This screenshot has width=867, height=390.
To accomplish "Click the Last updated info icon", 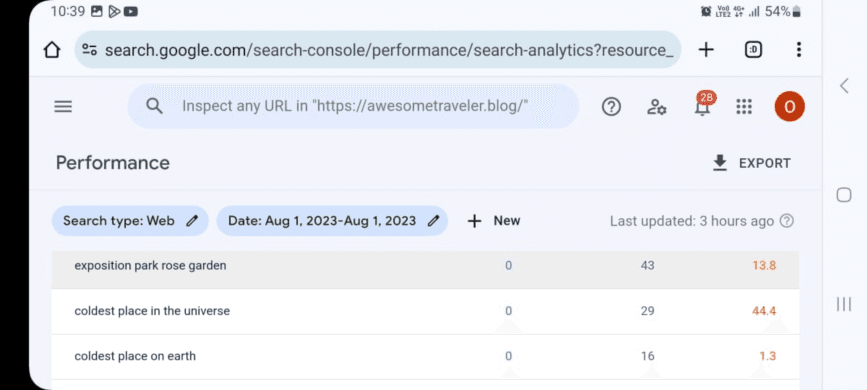I will [x=786, y=221].
